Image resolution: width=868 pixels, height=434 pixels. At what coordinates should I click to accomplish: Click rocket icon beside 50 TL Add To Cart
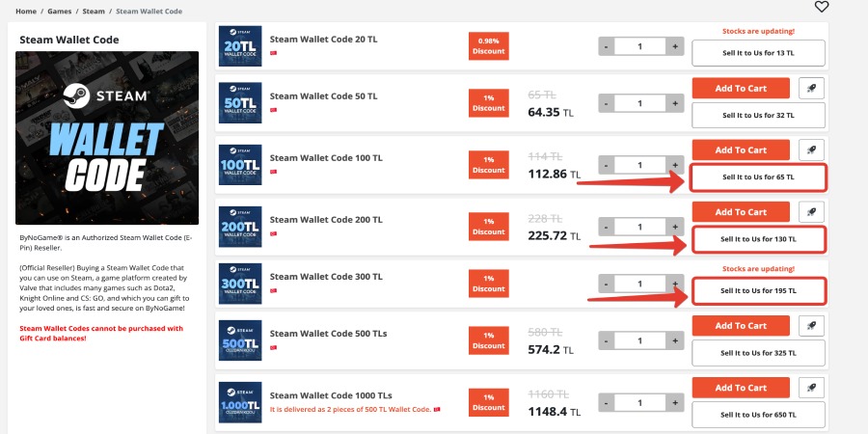(812, 88)
